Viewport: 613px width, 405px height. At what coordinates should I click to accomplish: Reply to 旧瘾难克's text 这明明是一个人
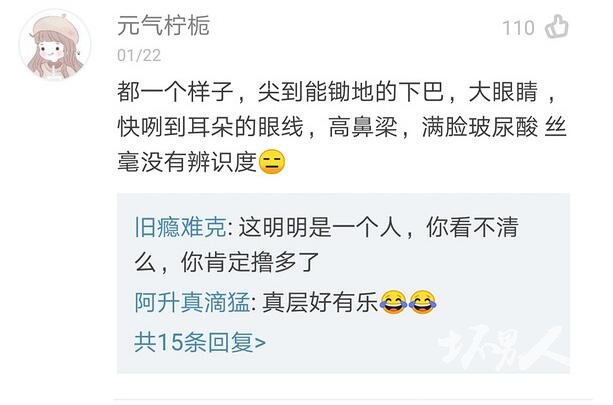[321, 227]
